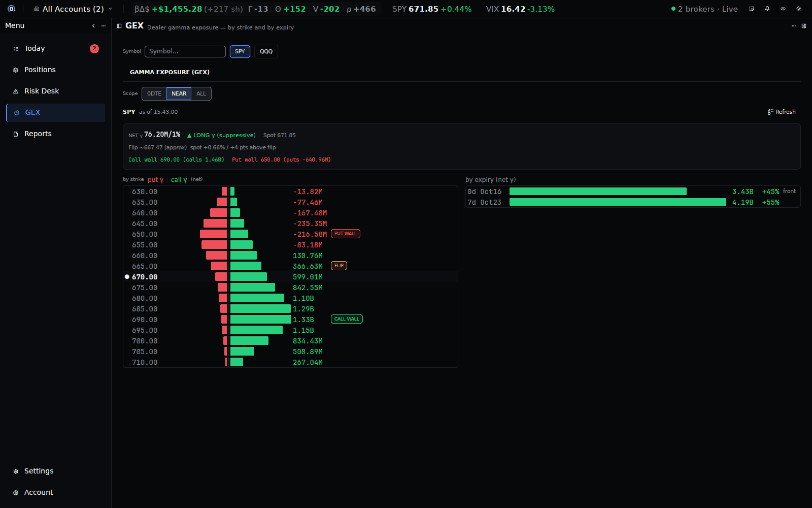Click the 2 brokers Live status indicator
812x508 pixels.
[x=704, y=9]
